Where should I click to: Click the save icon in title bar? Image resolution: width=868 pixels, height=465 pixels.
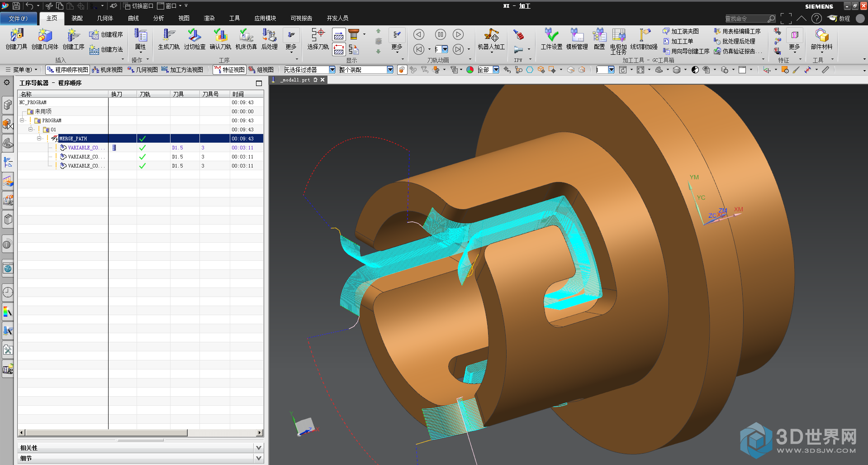pos(16,6)
